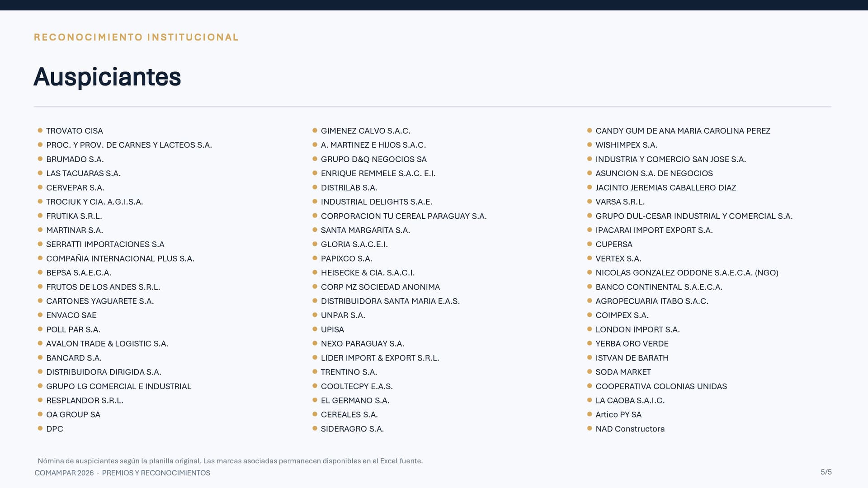This screenshot has height=488, width=868.
Task: Click 'BANCO CONTINENTAL S.A.E.C.A.'
Action: [659, 287]
